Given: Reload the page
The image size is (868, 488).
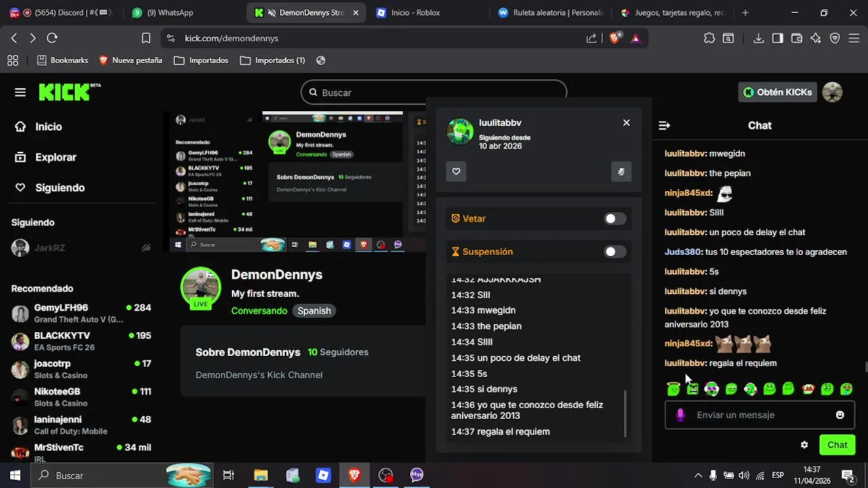Looking at the screenshot, I should click(52, 39).
